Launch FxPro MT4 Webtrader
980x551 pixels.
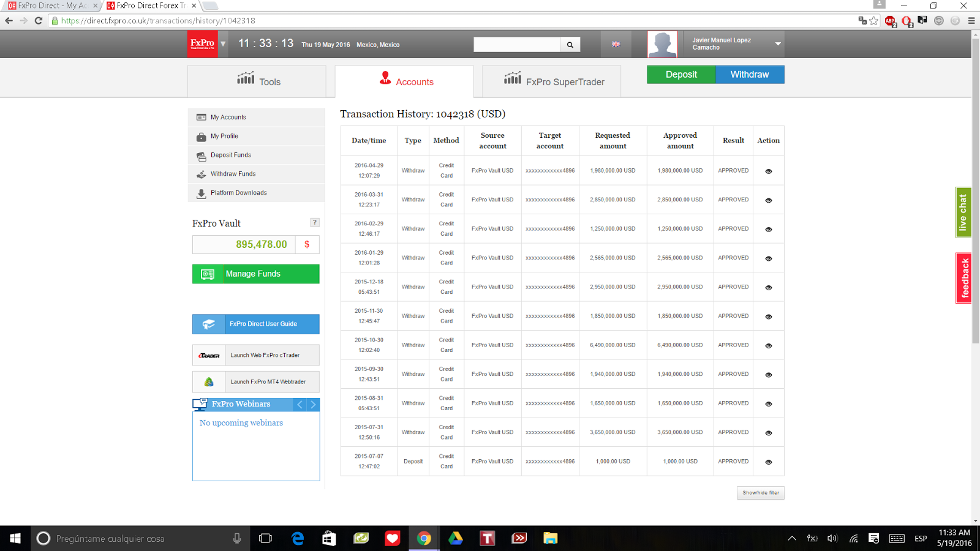point(256,381)
